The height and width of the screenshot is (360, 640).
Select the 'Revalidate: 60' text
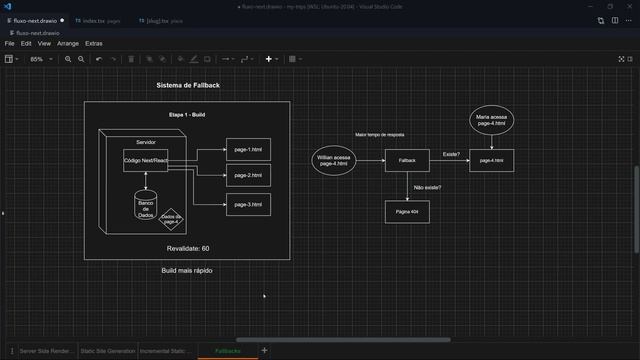click(x=188, y=249)
